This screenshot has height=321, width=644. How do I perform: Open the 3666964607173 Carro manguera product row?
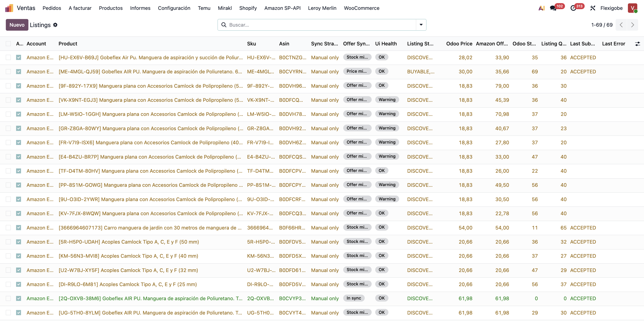click(150, 228)
